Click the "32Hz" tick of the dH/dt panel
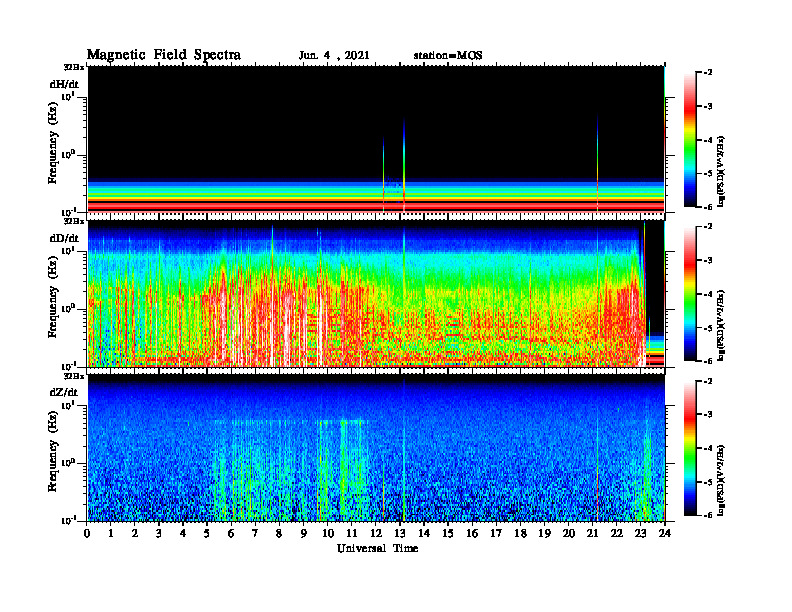Image resolution: width=792 pixels, height=612 pixels. click(x=74, y=66)
